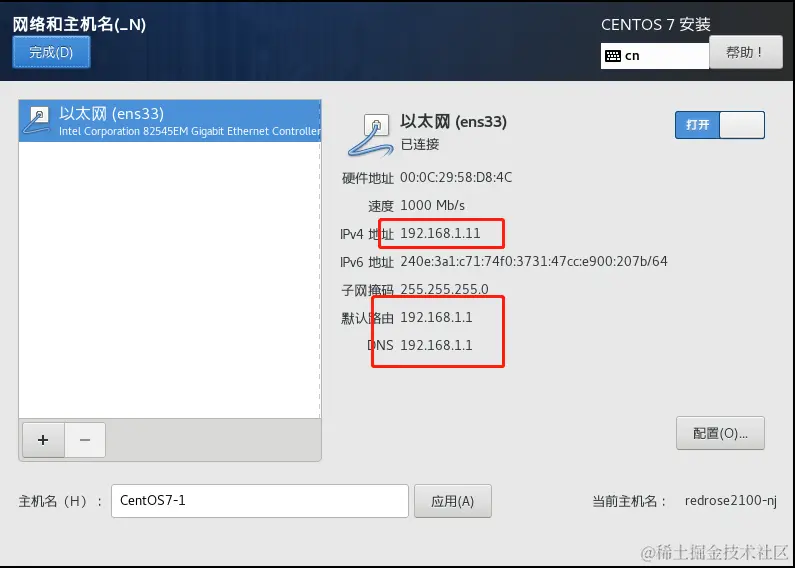Viewport: 795px width, 568px height.
Task: Click the Done 完成(D) button
Action: click(51, 52)
